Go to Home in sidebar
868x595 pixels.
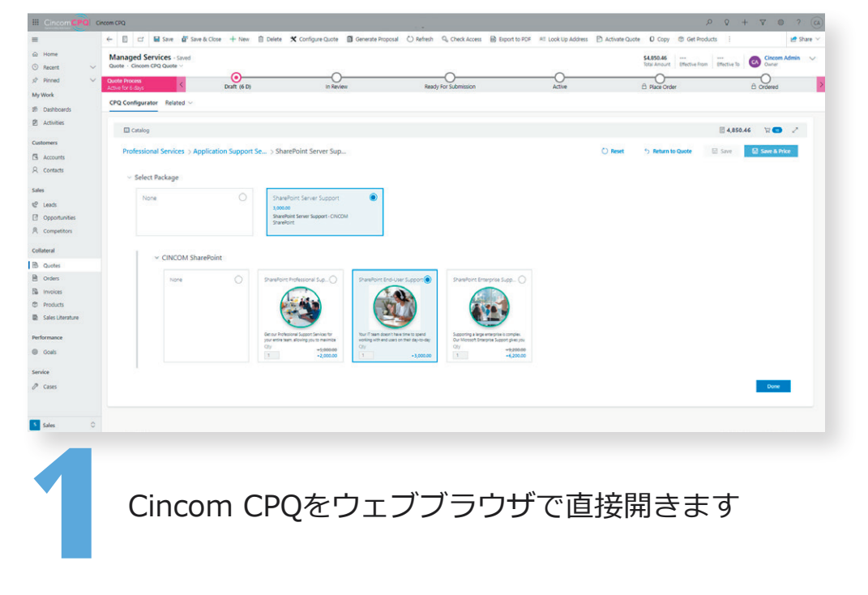pyautogui.click(x=49, y=54)
